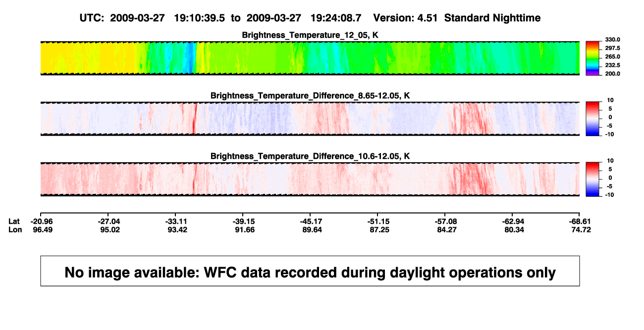Click the 265.0 colorbar label

612,57
